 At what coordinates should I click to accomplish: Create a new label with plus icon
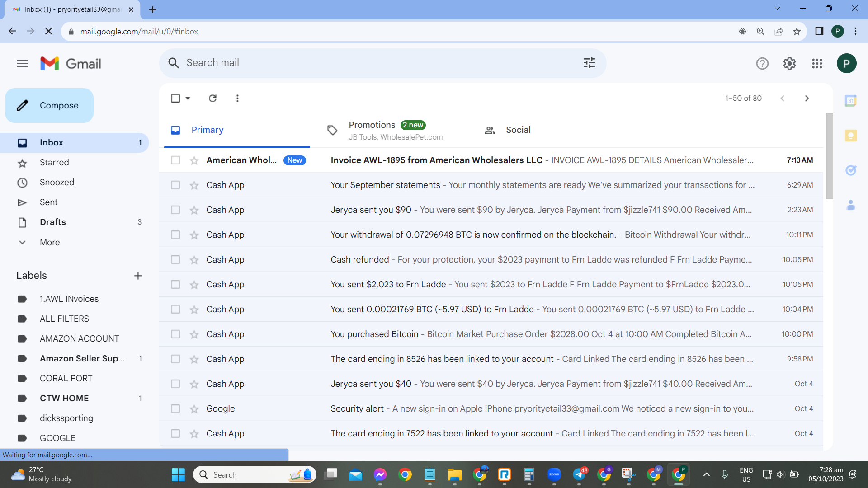tap(138, 276)
